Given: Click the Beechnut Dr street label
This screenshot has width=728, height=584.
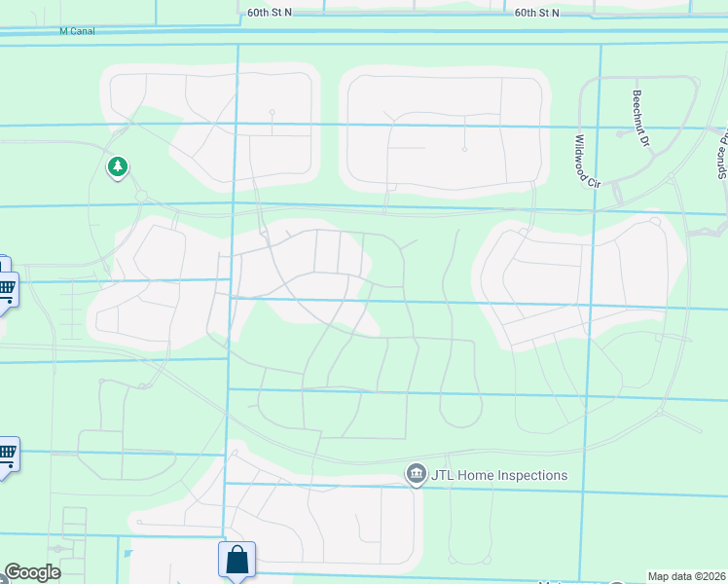Looking at the screenshot, I should pos(640,119).
